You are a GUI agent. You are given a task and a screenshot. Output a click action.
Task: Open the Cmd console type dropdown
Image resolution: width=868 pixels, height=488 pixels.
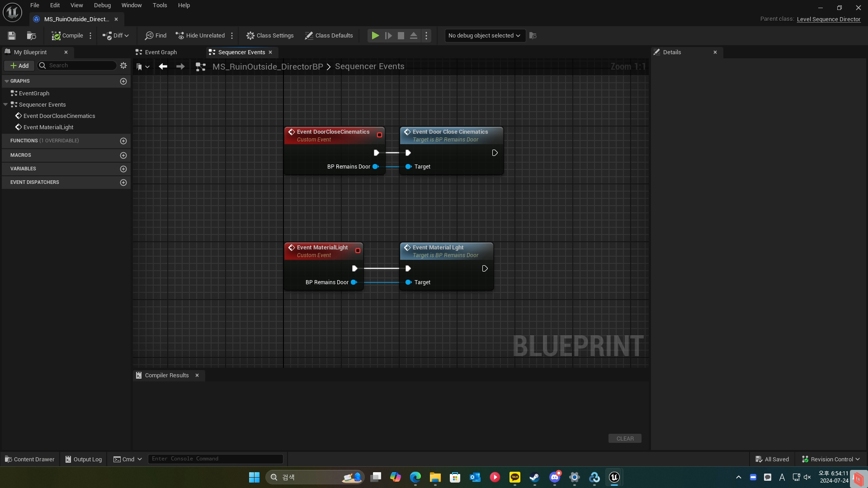coord(127,459)
